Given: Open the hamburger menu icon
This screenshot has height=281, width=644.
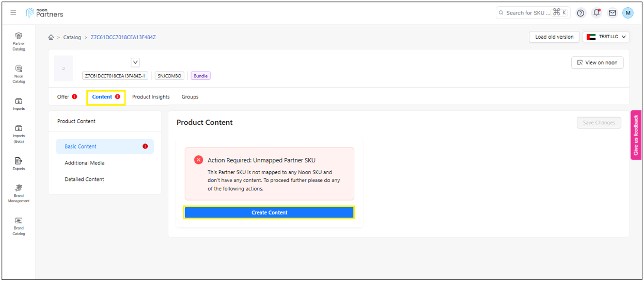Looking at the screenshot, I should click(x=13, y=13).
